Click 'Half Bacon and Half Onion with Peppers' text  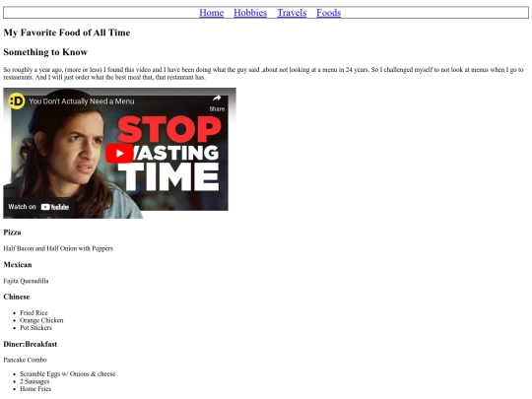click(x=58, y=248)
